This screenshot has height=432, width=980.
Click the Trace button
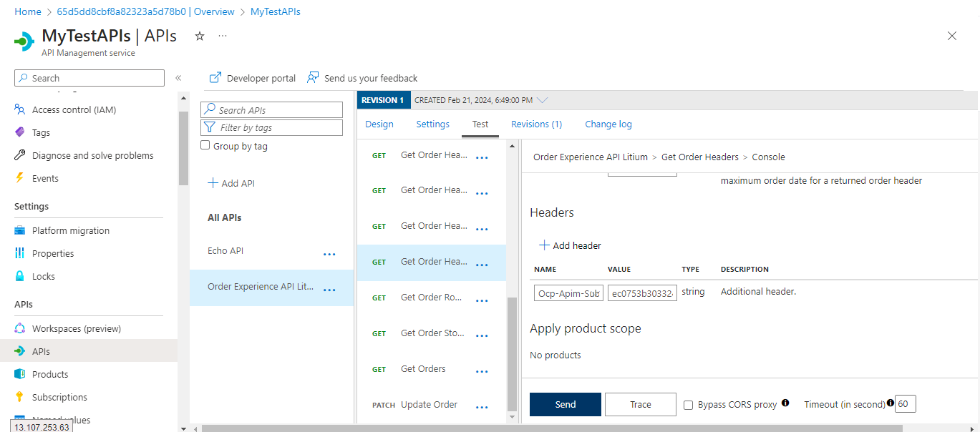click(641, 404)
